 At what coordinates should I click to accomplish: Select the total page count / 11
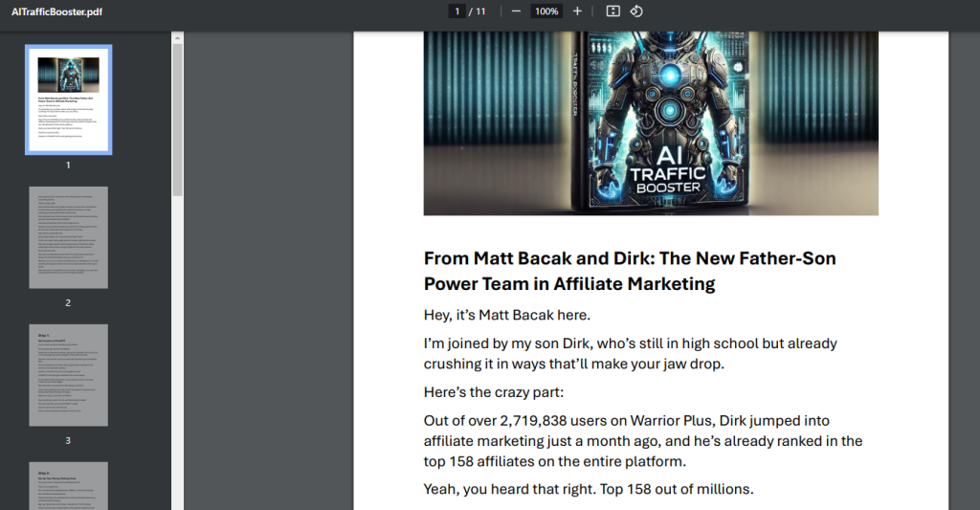click(x=478, y=11)
